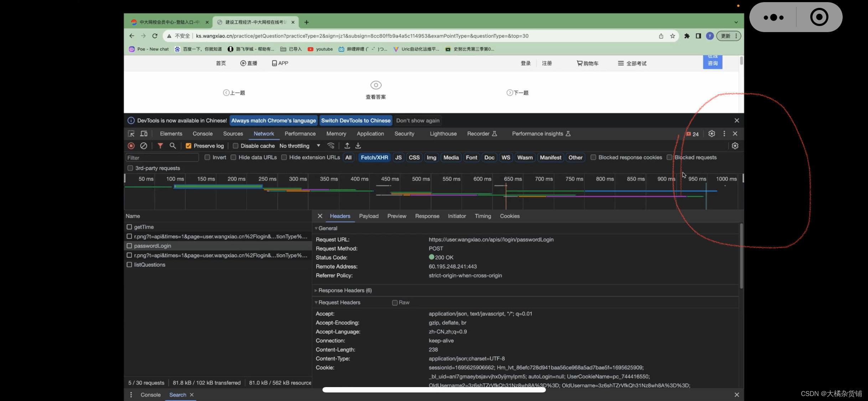868x401 pixels.
Task: Click the browser address bar URL
Action: (362, 36)
